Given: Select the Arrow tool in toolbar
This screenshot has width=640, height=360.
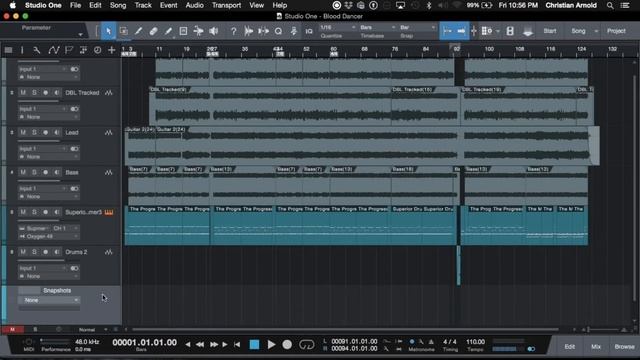Looking at the screenshot, I should pyautogui.click(x=108, y=31).
